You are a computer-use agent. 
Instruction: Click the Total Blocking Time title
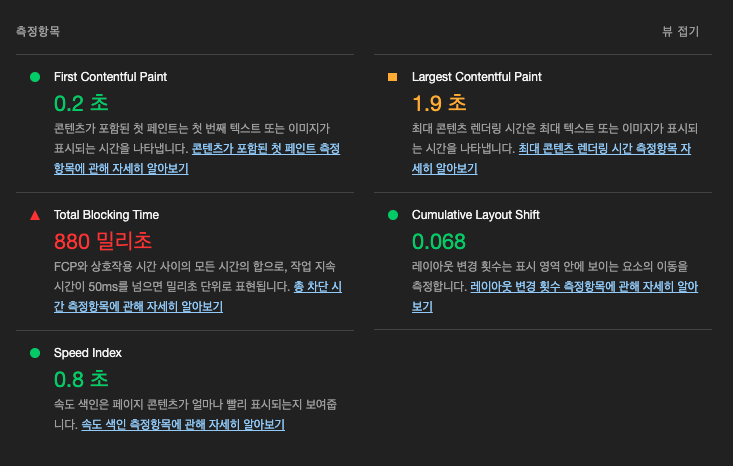pyautogui.click(x=107, y=215)
